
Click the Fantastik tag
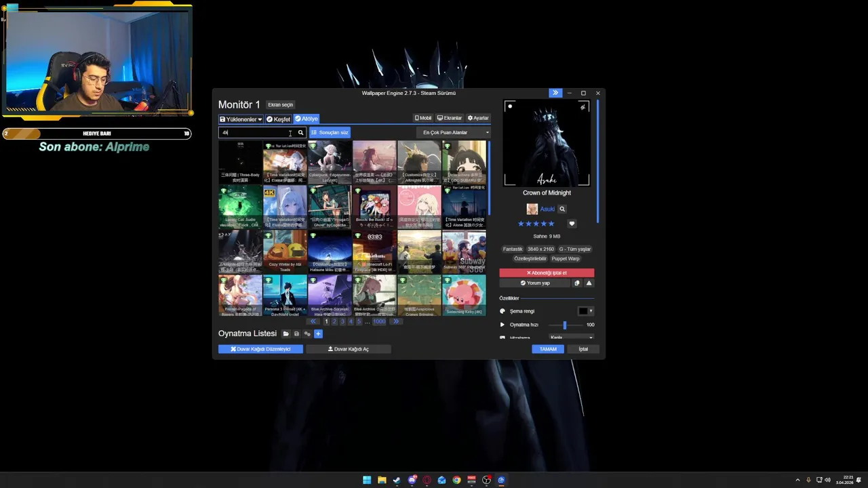click(x=513, y=249)
